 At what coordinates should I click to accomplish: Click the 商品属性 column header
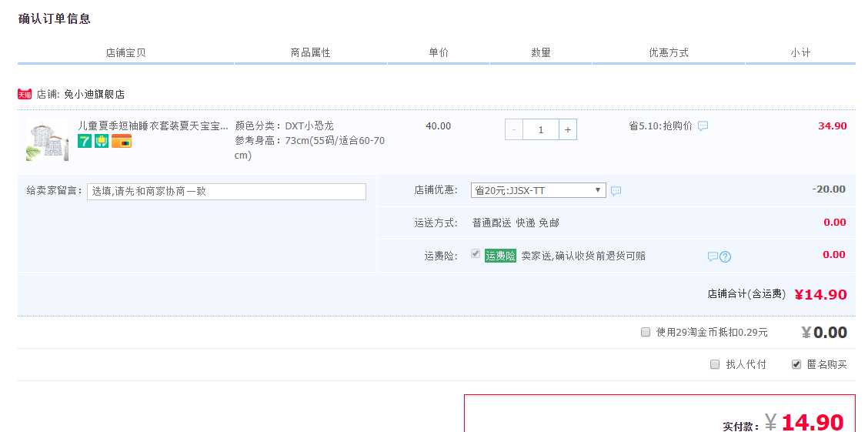point(311,52)
